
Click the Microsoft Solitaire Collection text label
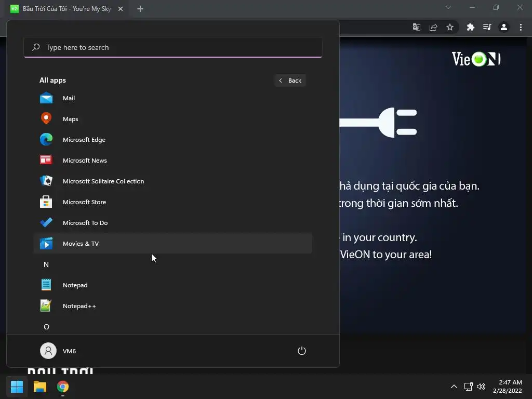tap(103, 181)
